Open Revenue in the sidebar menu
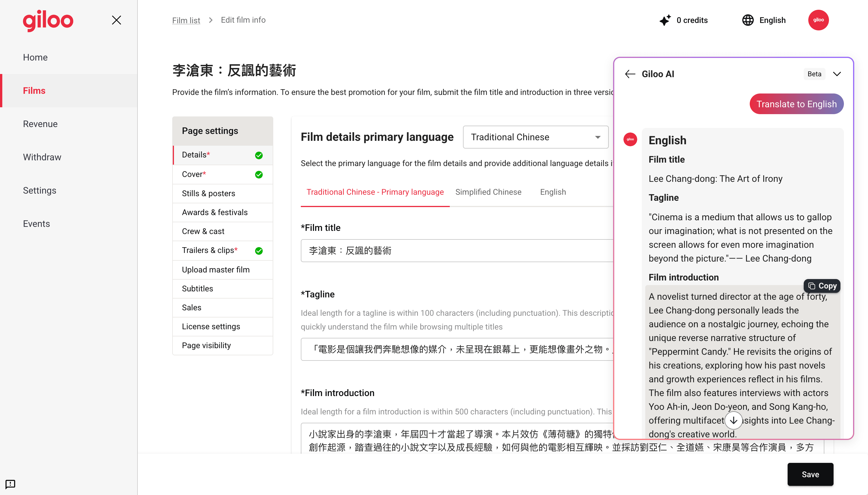 [40, 124]
